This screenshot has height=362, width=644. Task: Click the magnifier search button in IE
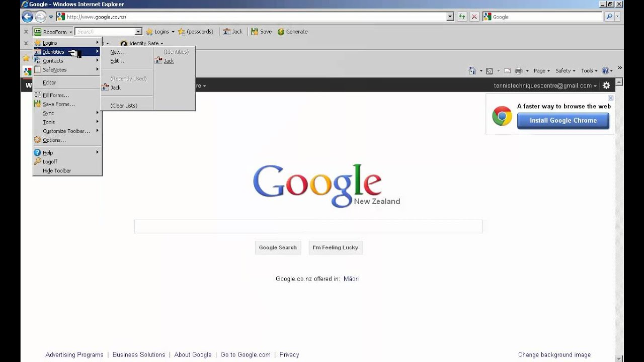[609, 17]
